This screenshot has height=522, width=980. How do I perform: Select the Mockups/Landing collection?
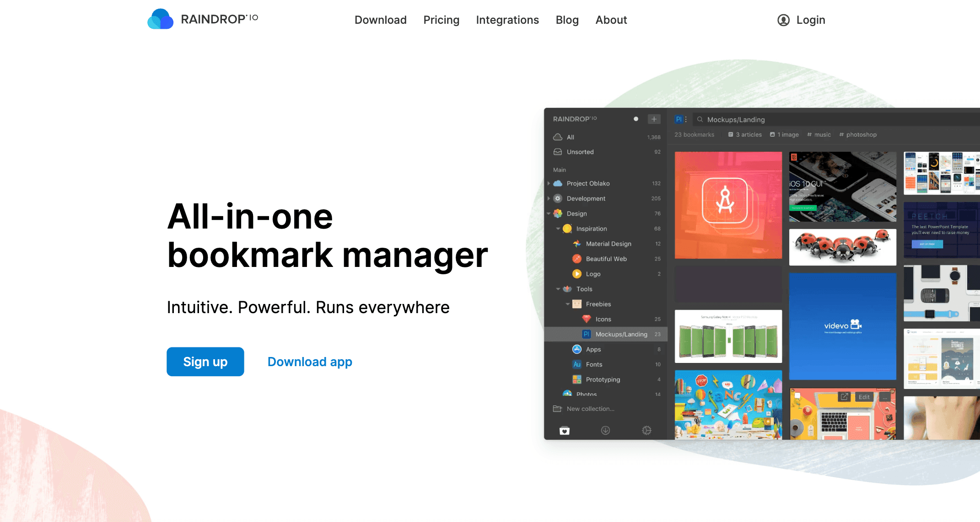point(606,334)
